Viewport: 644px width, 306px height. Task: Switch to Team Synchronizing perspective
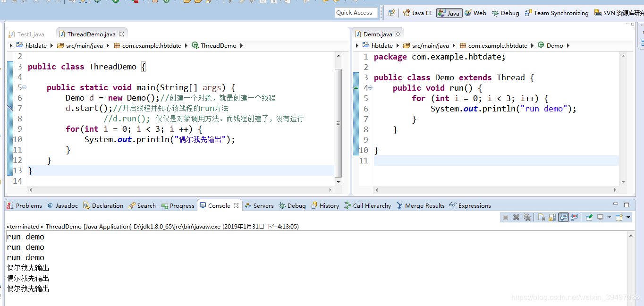click(557, 13)
